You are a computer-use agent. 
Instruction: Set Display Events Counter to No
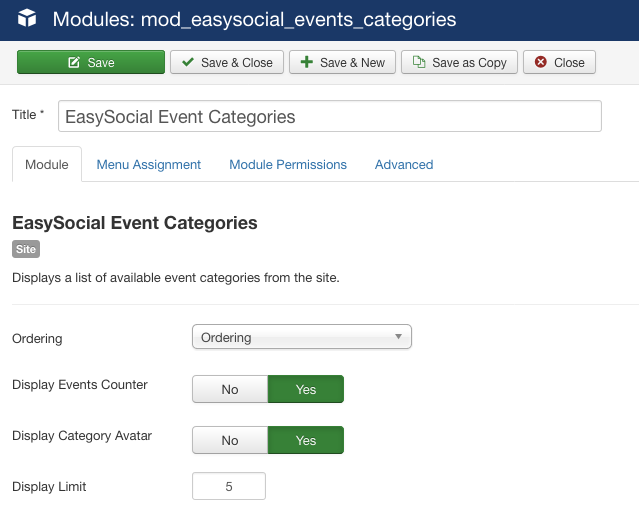click(x=230, y=389)
